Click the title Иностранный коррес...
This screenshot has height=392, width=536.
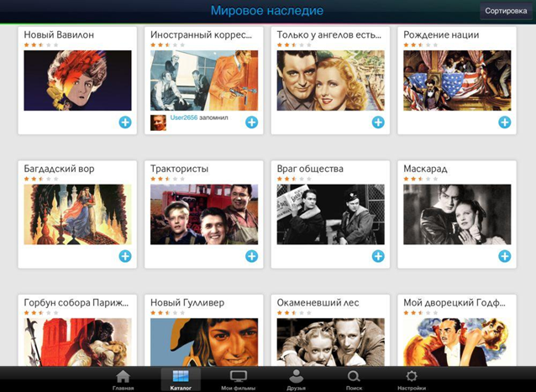(x=201, y=34)
